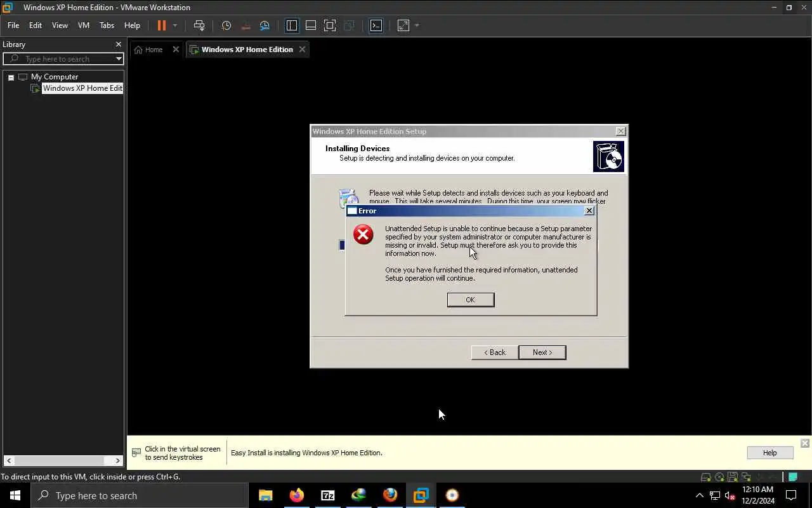Screen dimensions: 812x508
Task: Close the Error dialog with its X
Action: point(589,211)
